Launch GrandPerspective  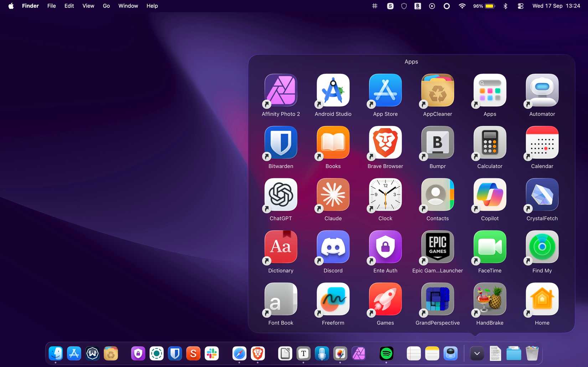pyautogui.click(x=438, y=299)
